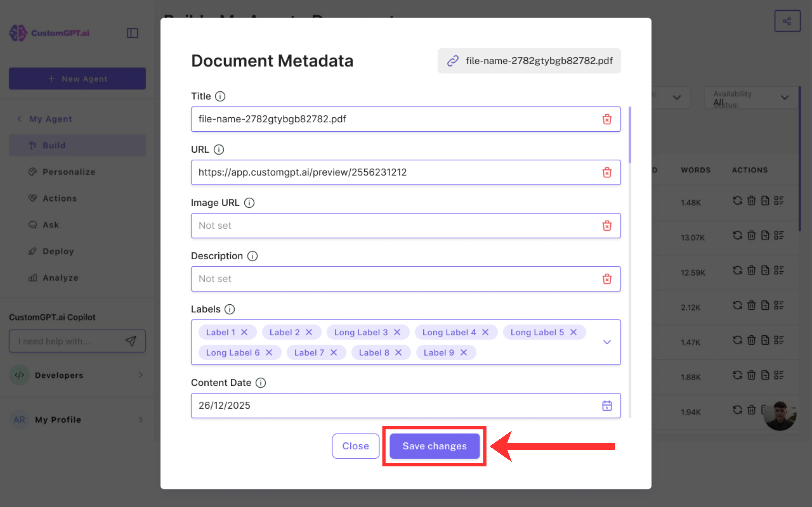Show info tooltip next to Image URL
Screen dimensions: 812x507
249,203
